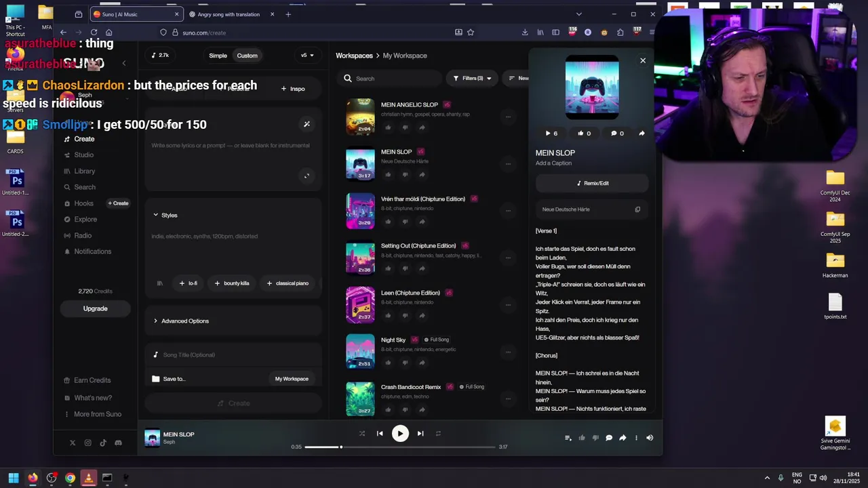Image resolution: width=868 pixels, height=488 pixels.
Task: Open comments in details panel
Action: [616, 134]
